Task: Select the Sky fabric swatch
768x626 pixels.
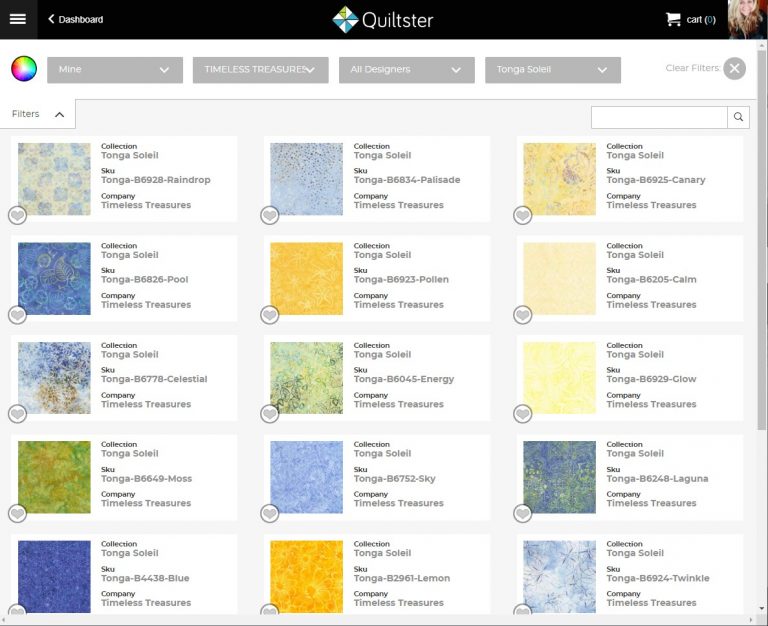Action: click(307, 478)
